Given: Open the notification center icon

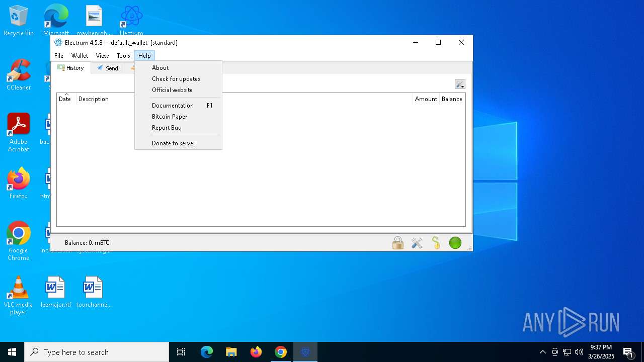Looking at the screenshot, I should pyautogui.click(x=628, y=352).
